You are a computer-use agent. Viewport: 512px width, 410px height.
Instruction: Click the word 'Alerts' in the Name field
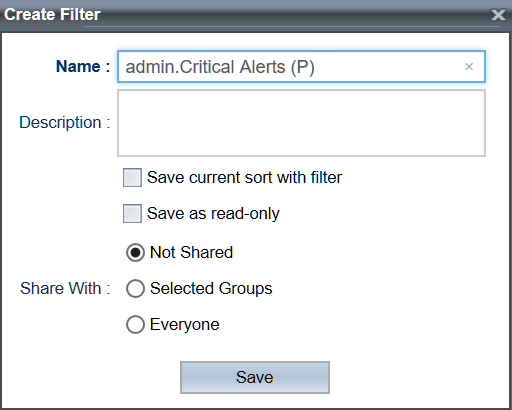(262, 67)
